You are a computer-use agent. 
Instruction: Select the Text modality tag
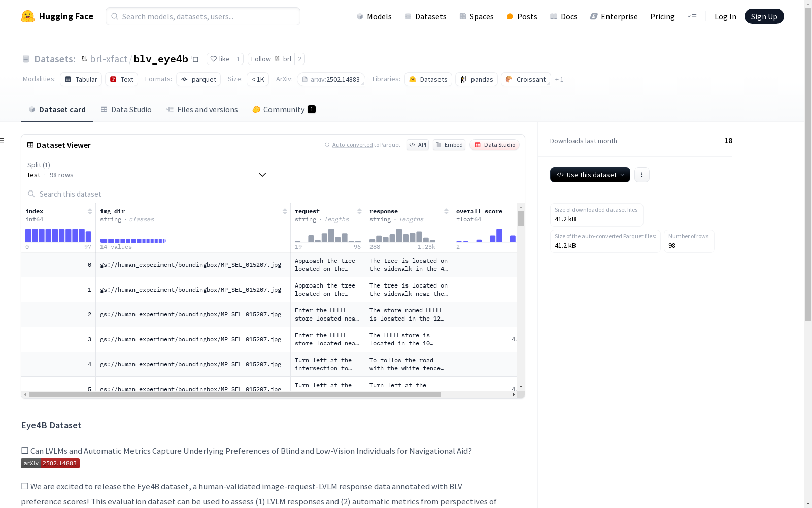[x=122, y=79]
